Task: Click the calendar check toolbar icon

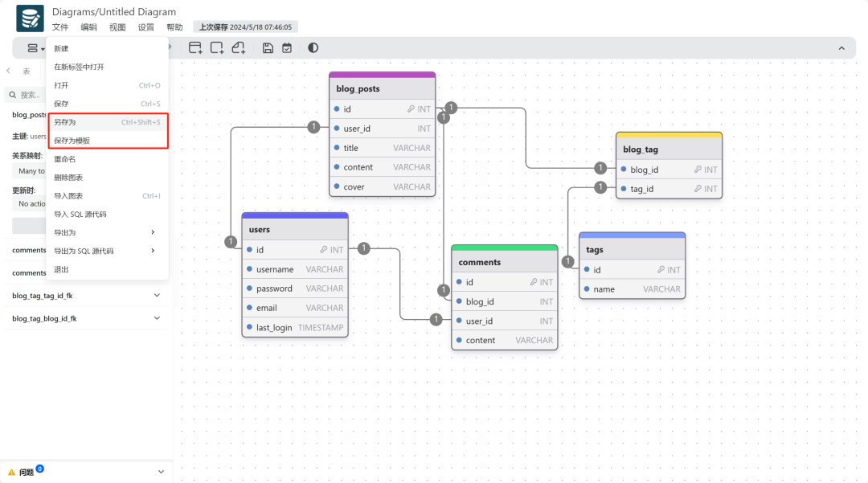Action: (287, 48)
